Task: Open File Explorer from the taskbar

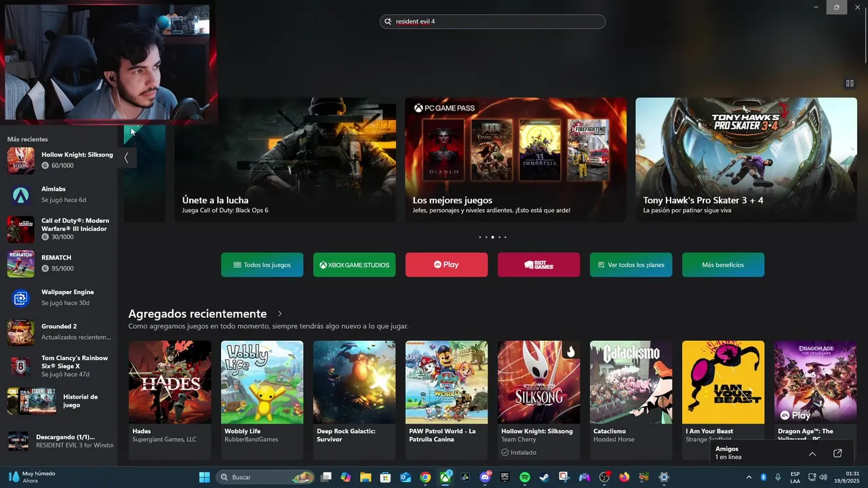Action: tap(366, 477)
